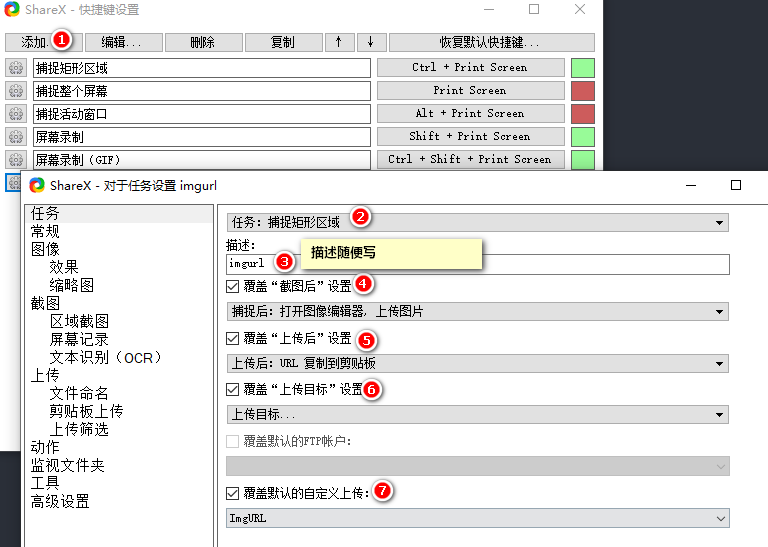Open the 任务: 捕捉矩形区域 dropdown
This screenshot has height=547, width=768.
click(x=477, y=222)
